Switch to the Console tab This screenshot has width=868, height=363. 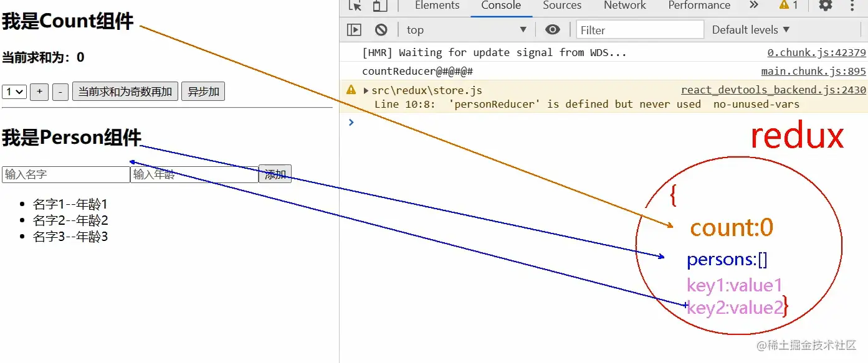pyautogui.click(x=501, y=6)
